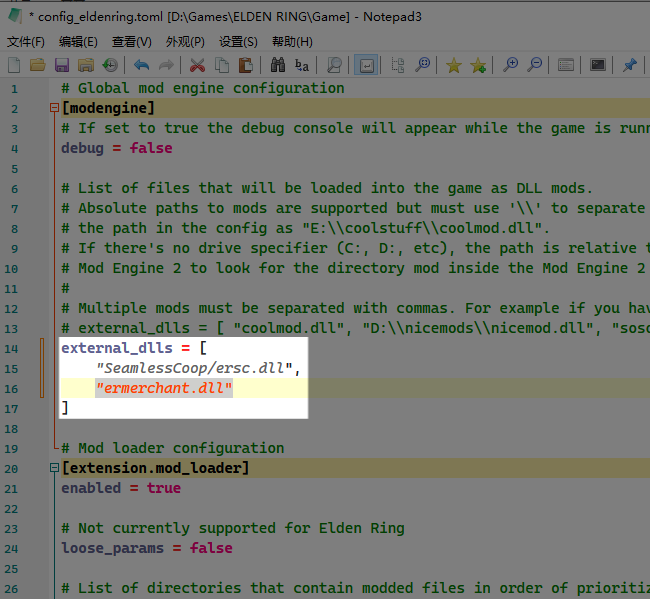Cut selection with the scissors icon
This screenshot has height=599, width=650.
tap(197, 65)
